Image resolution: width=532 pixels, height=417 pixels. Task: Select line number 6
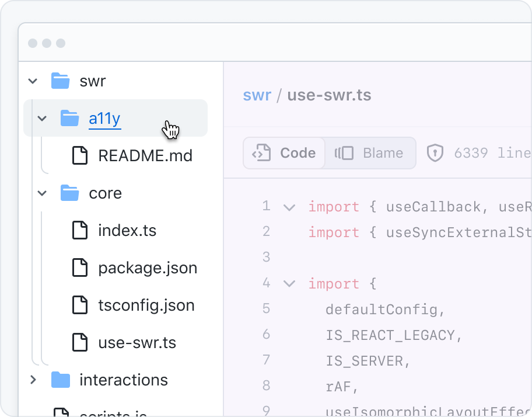pos(267,335)
